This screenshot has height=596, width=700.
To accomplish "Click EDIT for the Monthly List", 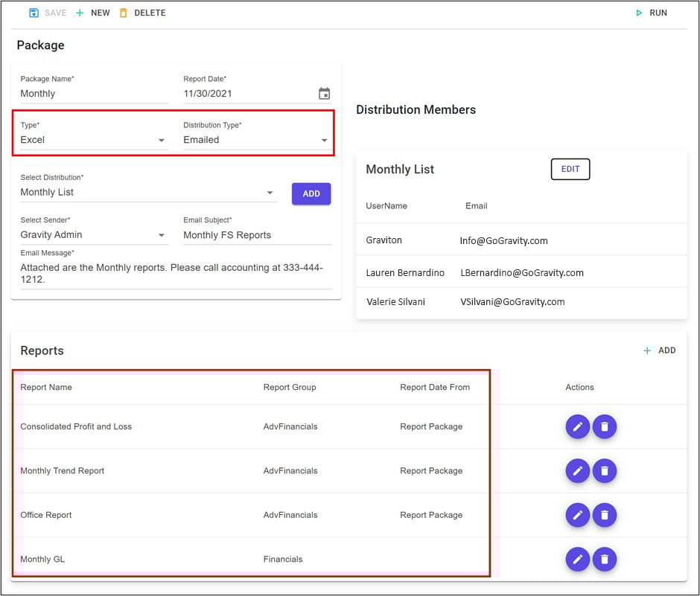I will 570,169.
